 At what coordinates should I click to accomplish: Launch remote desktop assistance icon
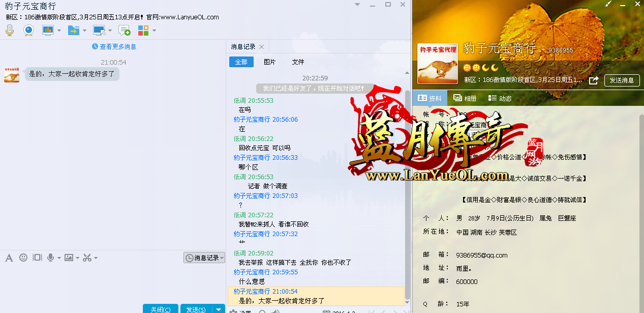click(x=99, y=30)
